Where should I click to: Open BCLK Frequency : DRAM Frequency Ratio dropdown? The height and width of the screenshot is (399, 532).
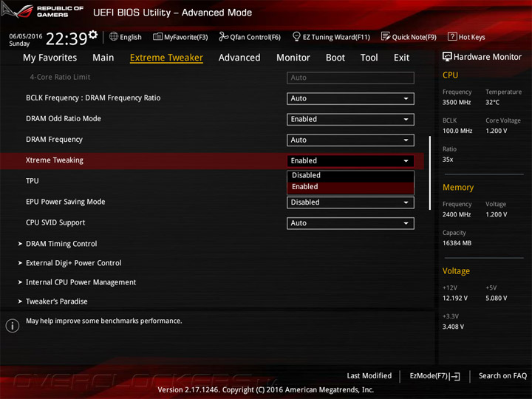point(350,99)
